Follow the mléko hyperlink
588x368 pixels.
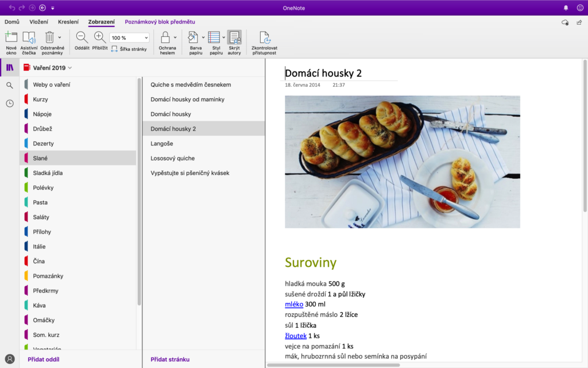[294, 304]
